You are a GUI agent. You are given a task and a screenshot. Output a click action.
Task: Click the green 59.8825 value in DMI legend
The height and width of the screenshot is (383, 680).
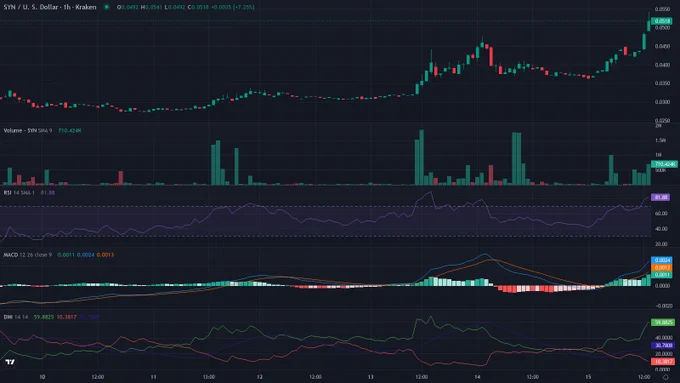tap(44, 317)
